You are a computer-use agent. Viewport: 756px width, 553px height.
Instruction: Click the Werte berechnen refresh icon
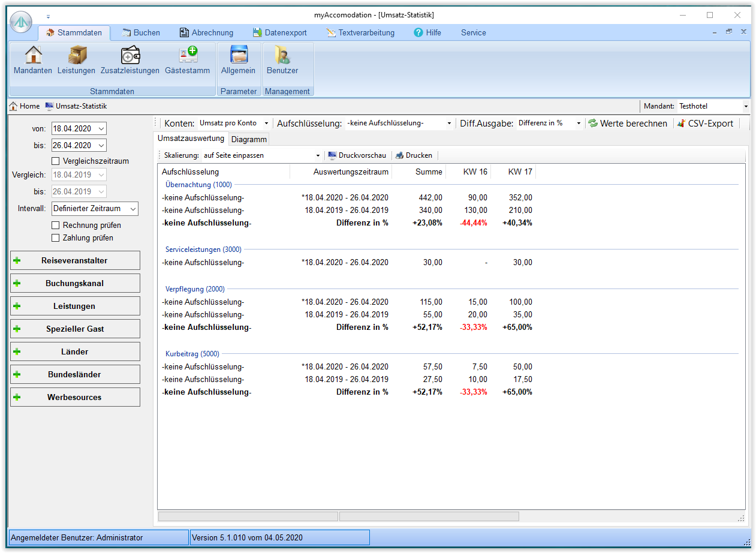pyautogui.click(x=593, y=123)
